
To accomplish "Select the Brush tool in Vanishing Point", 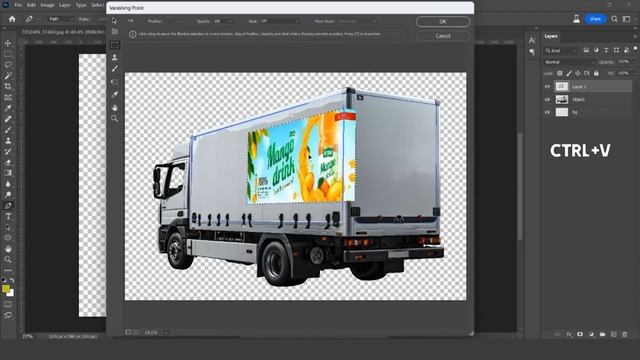I will point(115,69).
